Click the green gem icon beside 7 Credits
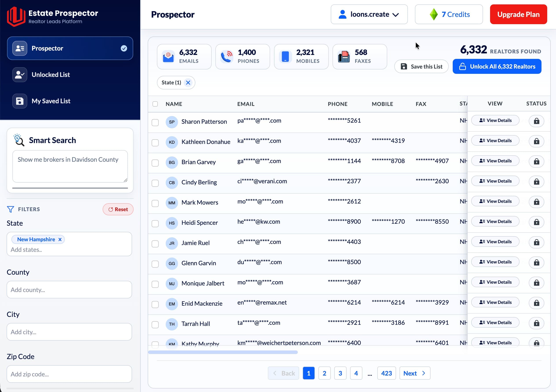This screenshot has width=556, height=392. 434,14
